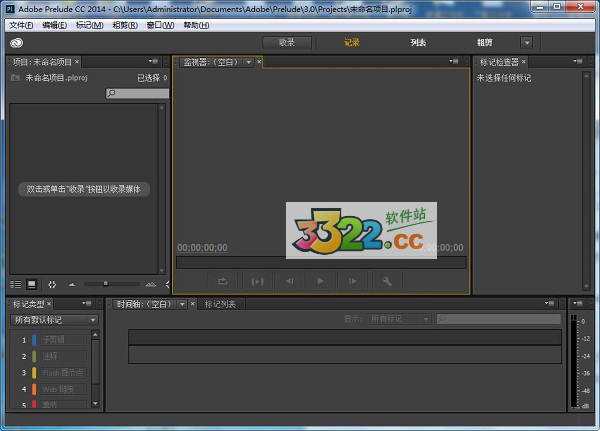Step back one frame in monitor
Image resolution: width=600 pixels, height=431 pixels.
290,281
